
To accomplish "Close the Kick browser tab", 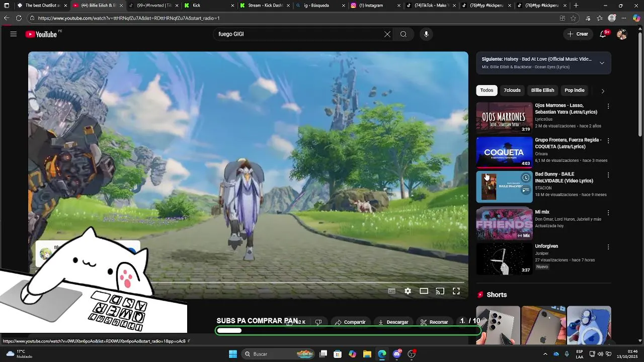I will (x=232, y=6).
